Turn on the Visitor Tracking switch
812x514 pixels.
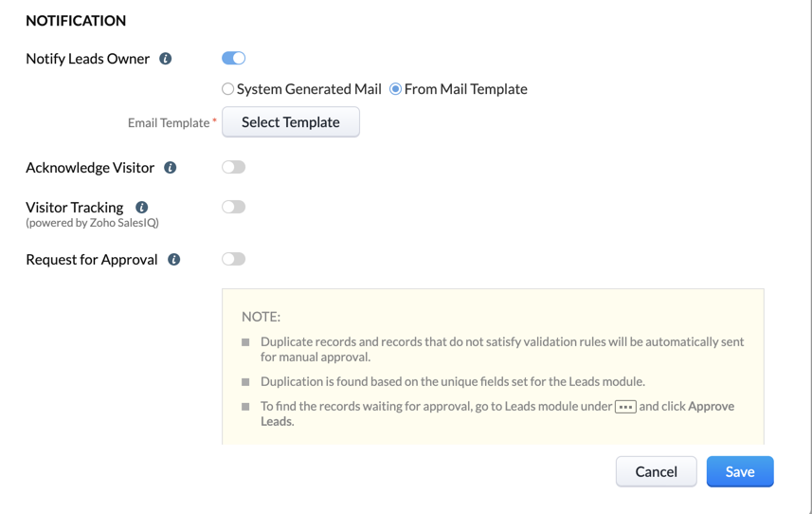pos(233,207)
